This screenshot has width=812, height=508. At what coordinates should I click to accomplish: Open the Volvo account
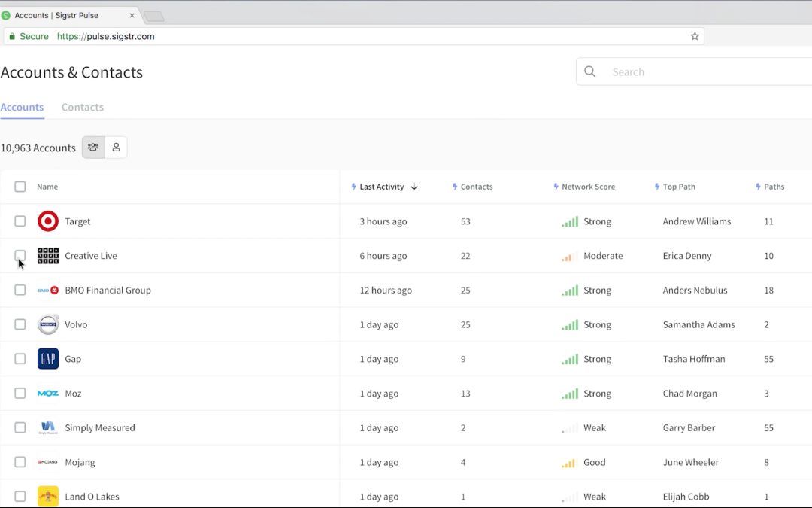tap(76, 324)
